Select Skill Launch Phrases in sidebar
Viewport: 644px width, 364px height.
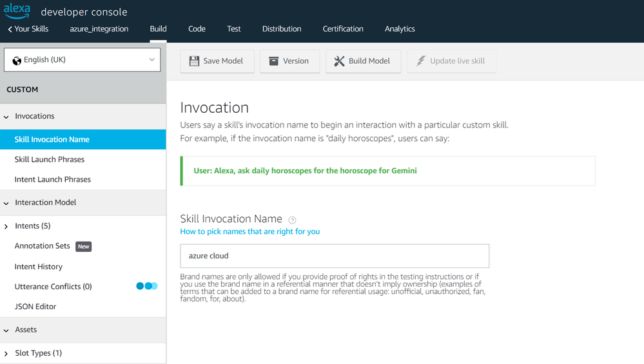click(x=50, y=159)
